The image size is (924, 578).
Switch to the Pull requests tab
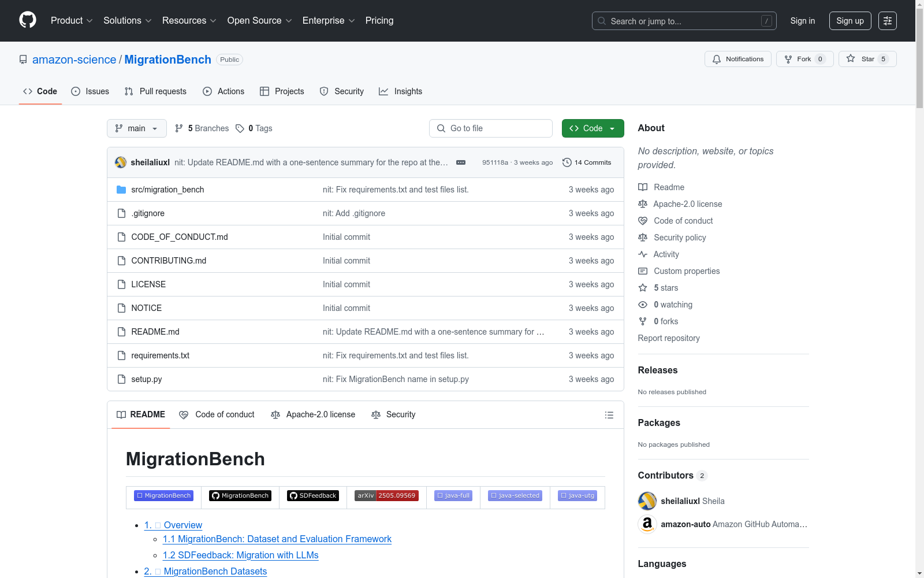[155, 91]
